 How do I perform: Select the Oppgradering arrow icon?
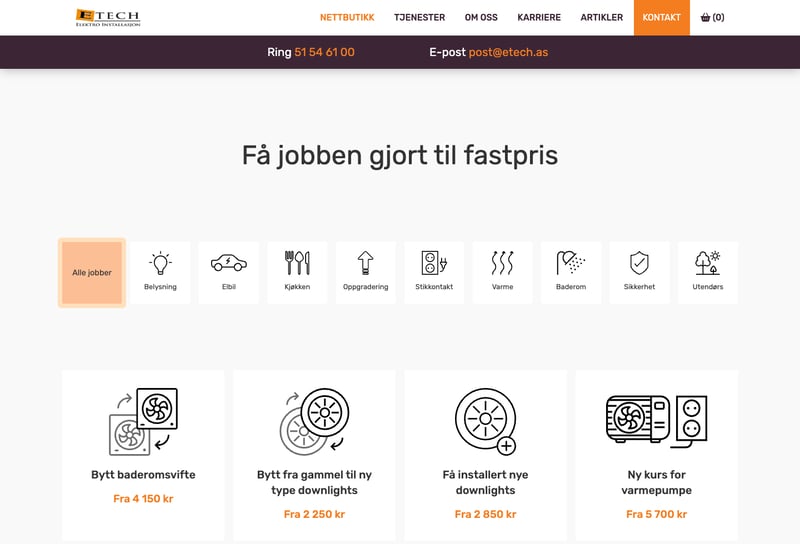365,263
